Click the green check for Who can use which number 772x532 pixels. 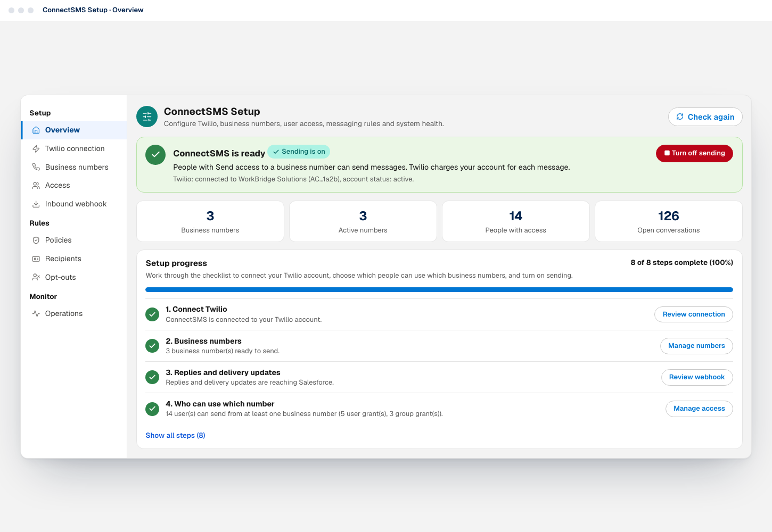pyautogui.click(x=152, y=409)
